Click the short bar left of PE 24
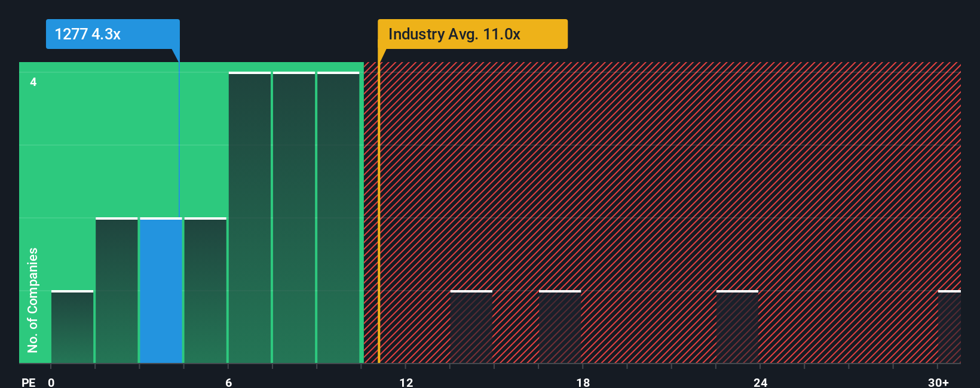The height and width of the screenshot is (388, 980). click(x=737, y=327)
